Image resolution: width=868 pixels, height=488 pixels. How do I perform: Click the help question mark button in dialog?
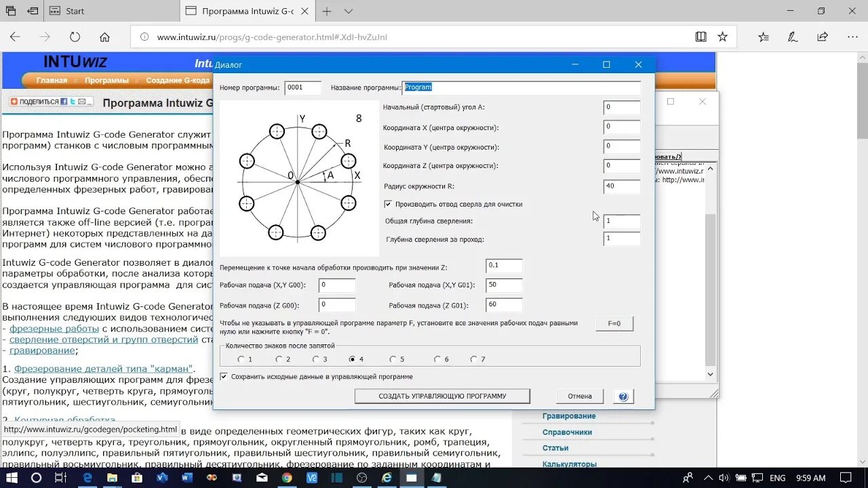[623, 396]
